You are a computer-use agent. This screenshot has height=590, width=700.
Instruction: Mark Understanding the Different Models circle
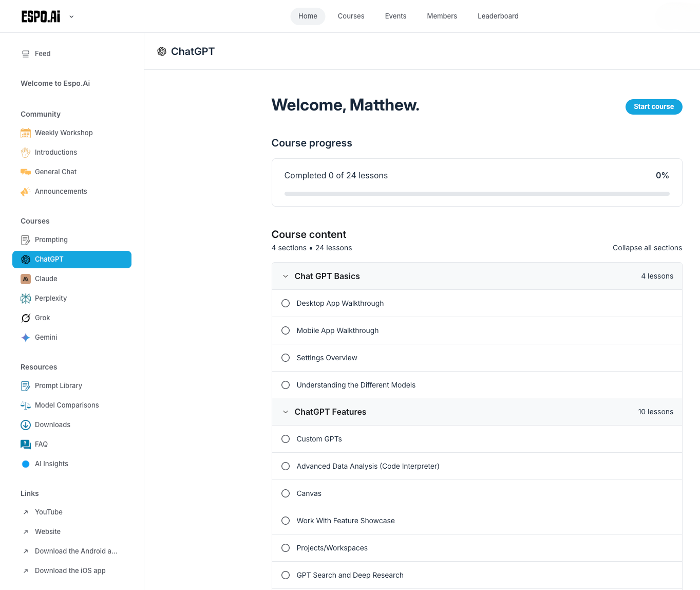tap(286, 385)
